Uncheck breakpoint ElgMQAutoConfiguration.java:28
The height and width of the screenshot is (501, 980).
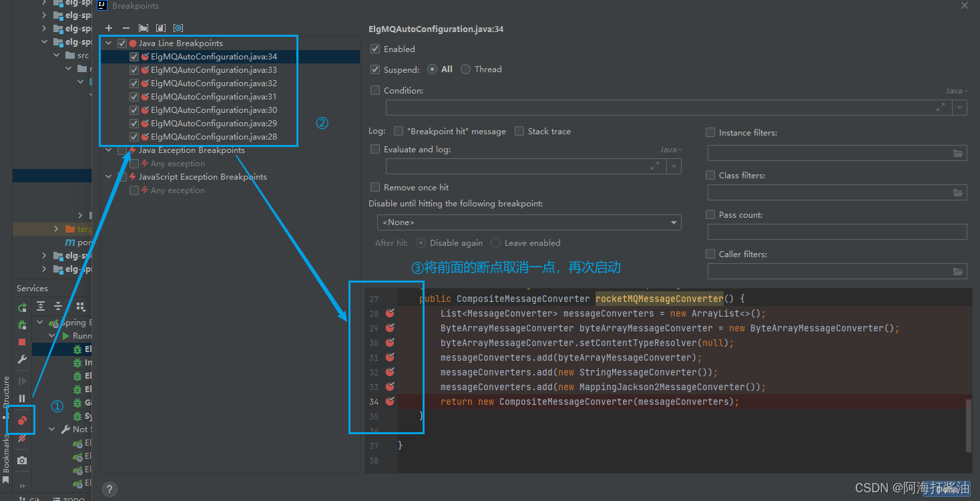point(134,137)
